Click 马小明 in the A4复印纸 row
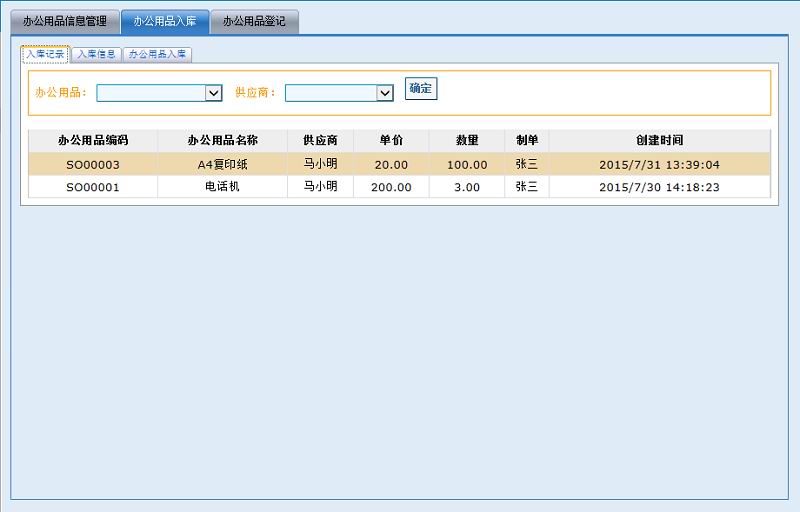Viewport: 800px width, 512px height. (x=320, y=164)
